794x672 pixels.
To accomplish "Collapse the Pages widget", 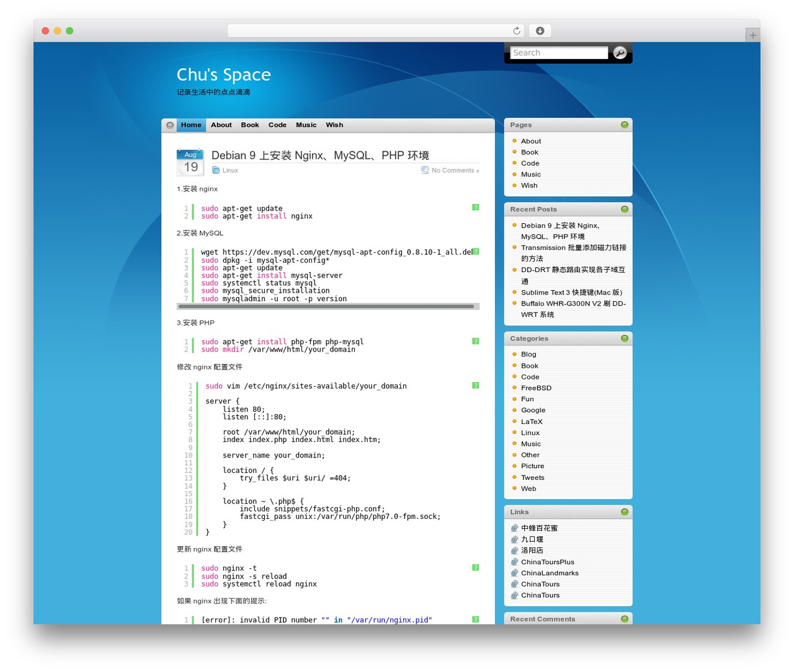I will coord(625,125).
